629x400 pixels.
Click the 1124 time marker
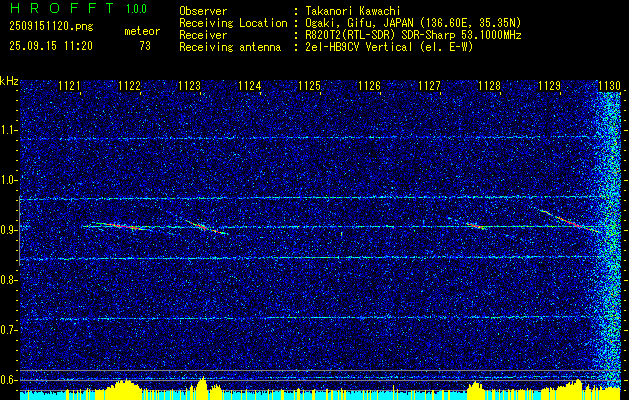click(250, 86)
